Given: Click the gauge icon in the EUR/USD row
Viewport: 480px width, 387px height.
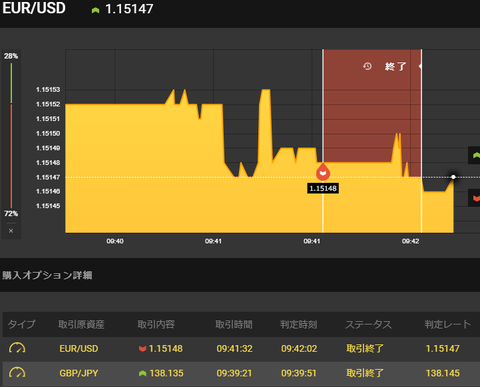Looking at the screenshot, I should 17,348.
